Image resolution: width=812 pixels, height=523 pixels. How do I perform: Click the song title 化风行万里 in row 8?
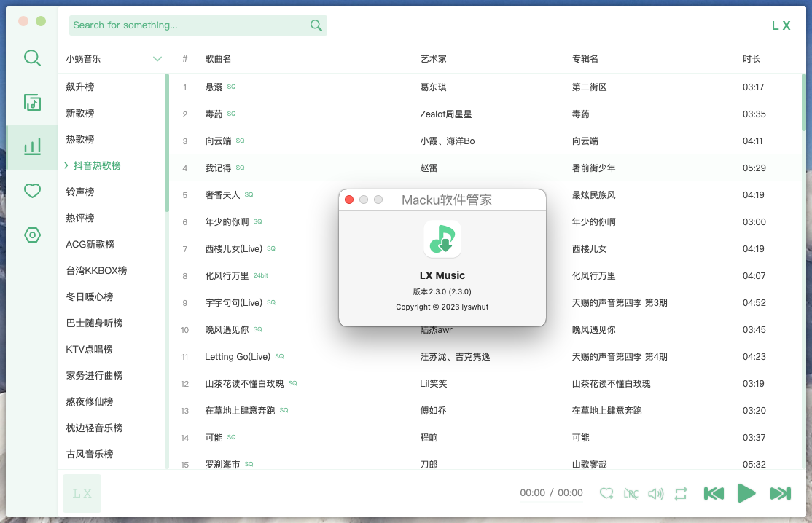pyautogui.click(x=227, y=276)
